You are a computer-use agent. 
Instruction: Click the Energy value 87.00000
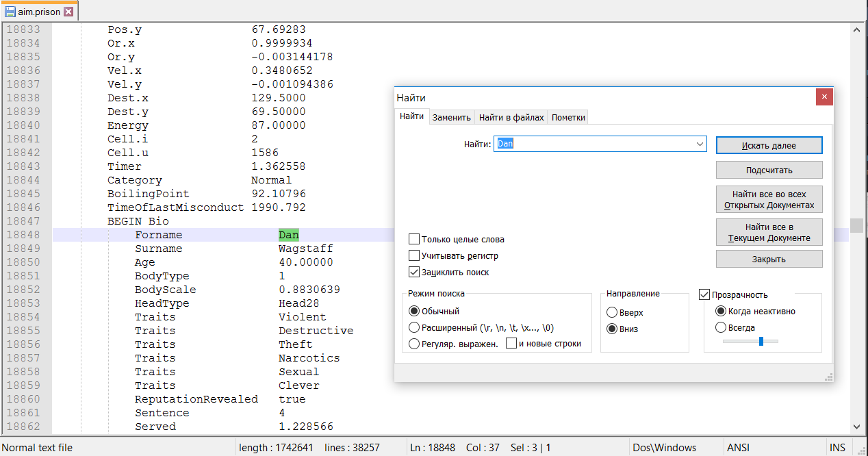pyautogui.click(x=279, y=125)
